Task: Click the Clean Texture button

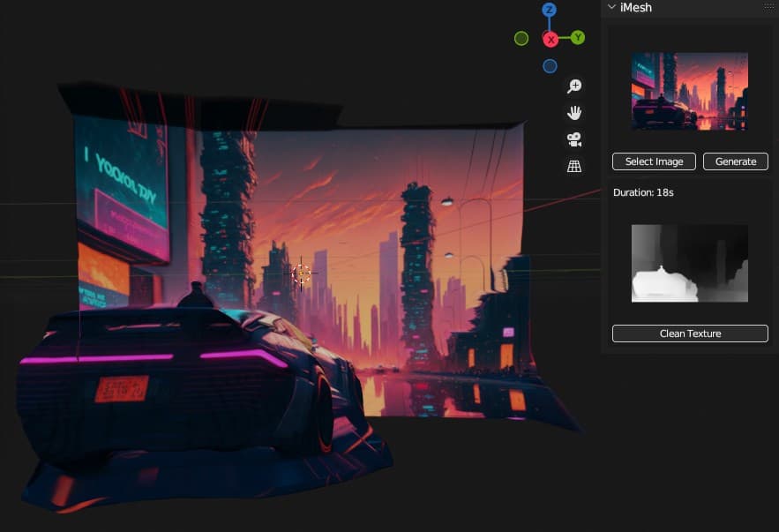Action: click(690, 333)
